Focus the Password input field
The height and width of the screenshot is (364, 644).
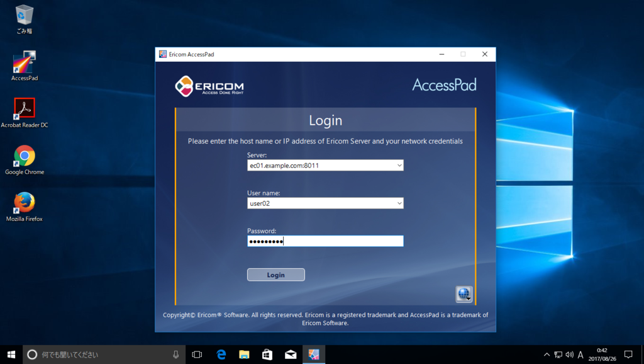click(325, 241)
